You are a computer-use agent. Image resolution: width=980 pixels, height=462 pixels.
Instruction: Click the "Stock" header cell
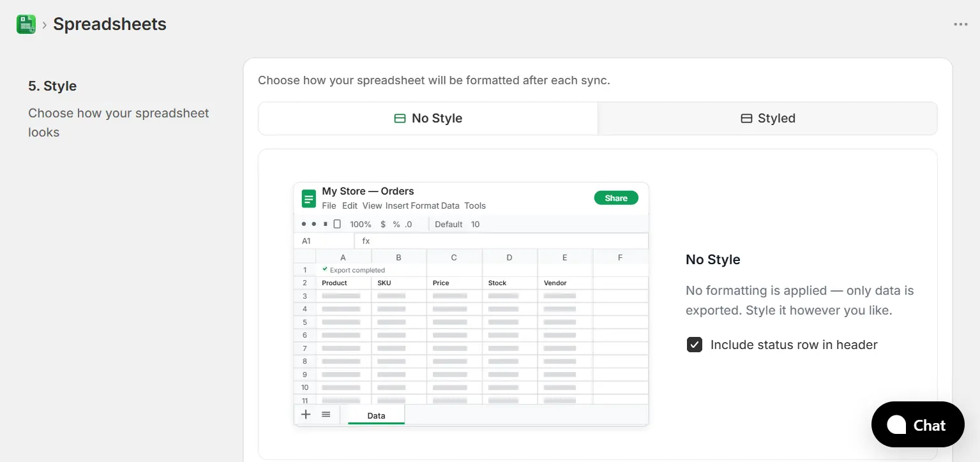[510, 283]
